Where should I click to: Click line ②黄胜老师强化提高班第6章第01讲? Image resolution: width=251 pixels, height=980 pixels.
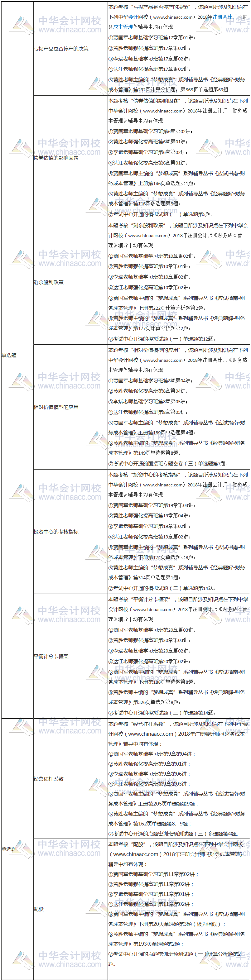[148, 141]
